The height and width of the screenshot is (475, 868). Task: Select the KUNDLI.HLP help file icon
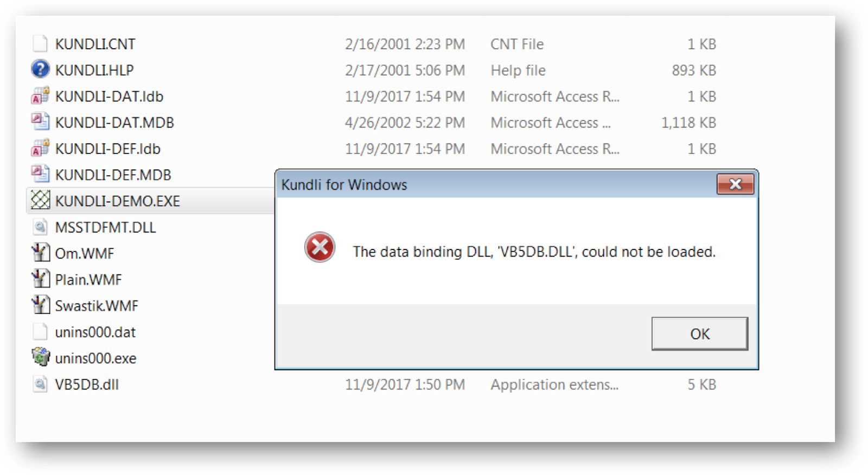tap(40, 69)
